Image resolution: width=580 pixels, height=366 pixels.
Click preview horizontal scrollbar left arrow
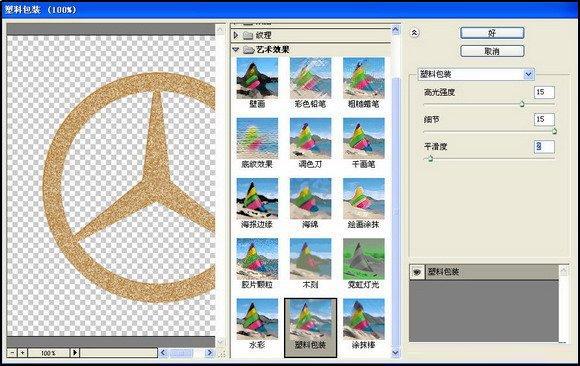coord(163,353)
